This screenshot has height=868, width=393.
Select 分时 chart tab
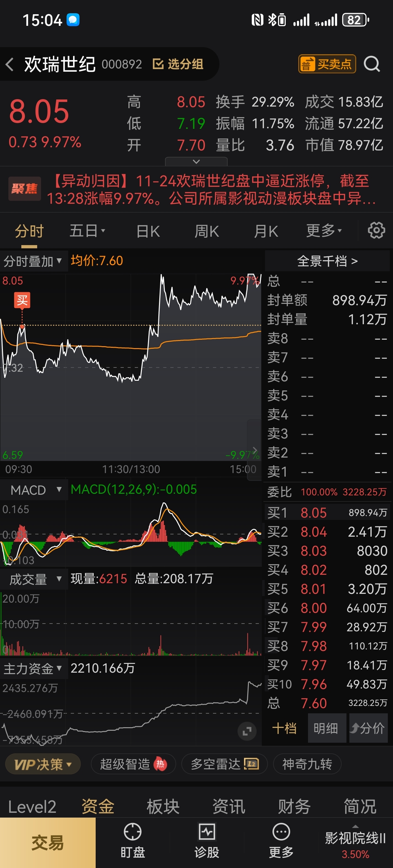pos(29,231)
